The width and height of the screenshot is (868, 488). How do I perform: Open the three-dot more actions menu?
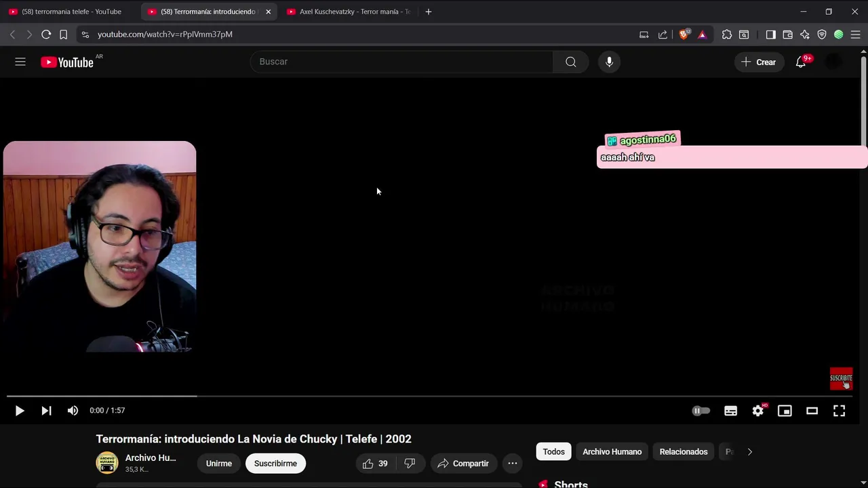click(513, 464)
